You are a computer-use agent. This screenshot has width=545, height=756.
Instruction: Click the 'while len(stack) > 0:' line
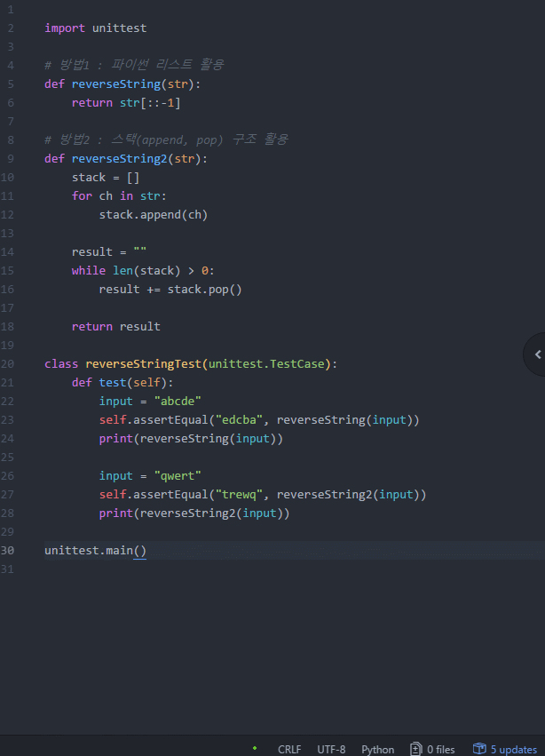[x=143, y=270]
